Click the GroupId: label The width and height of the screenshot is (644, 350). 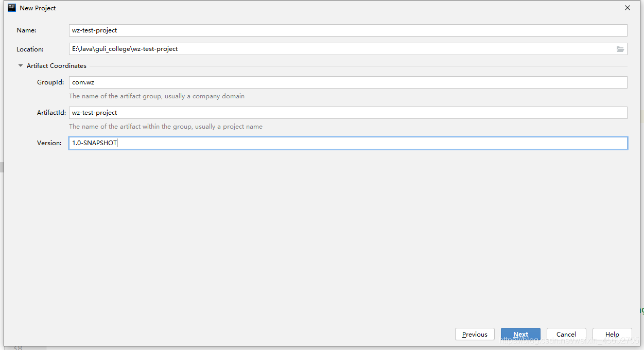click(x=50, y=82)
